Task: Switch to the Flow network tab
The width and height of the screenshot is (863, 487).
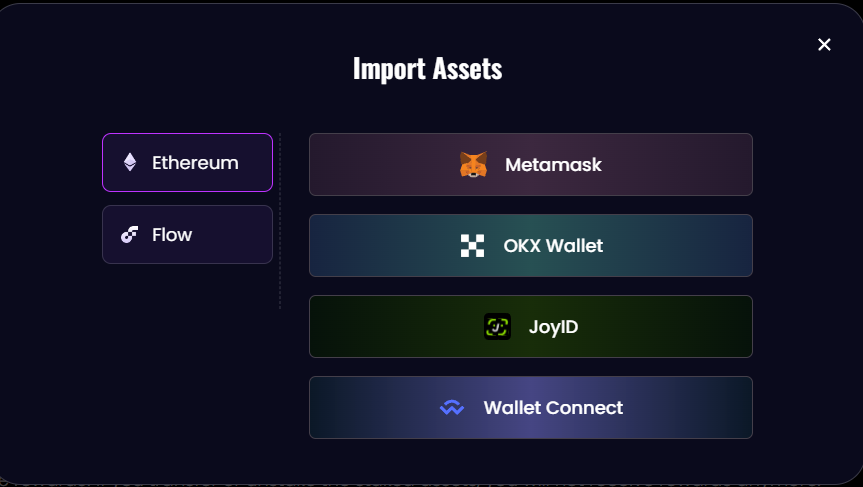Action: (187, 235)
